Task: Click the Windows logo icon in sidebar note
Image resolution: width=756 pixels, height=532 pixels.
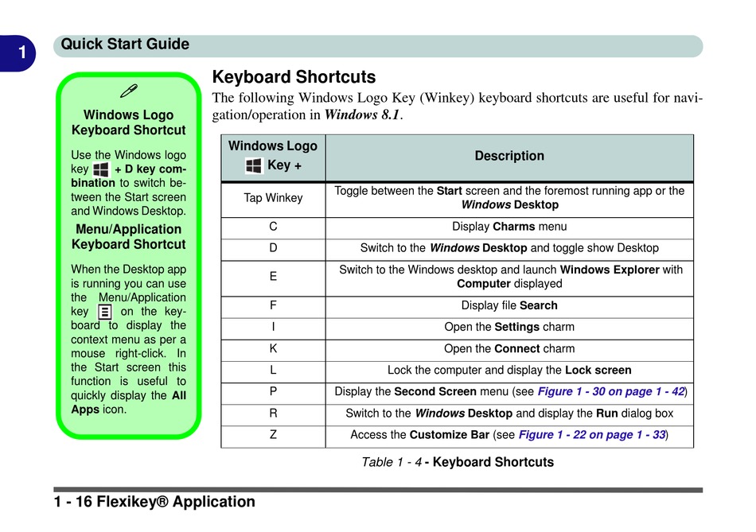Action: coord(101,169)
